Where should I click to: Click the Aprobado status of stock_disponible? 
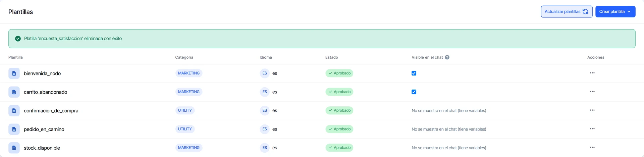(339, 148)
